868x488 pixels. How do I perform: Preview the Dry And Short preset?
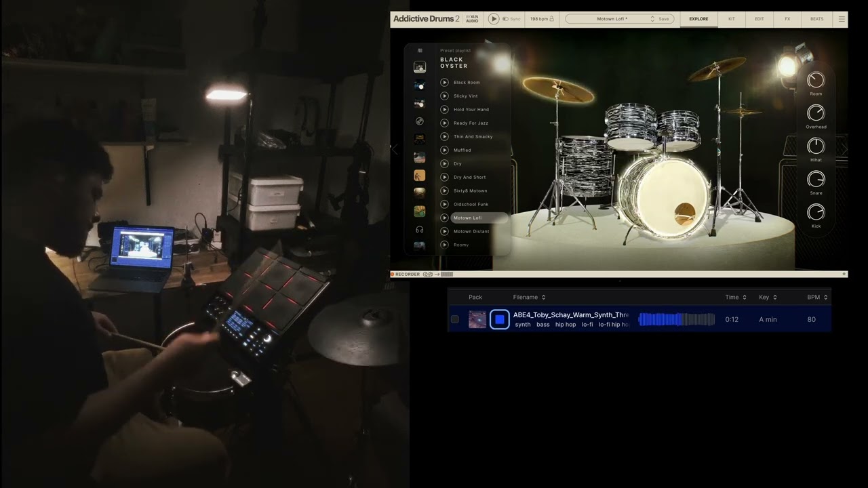coord(444,177)
